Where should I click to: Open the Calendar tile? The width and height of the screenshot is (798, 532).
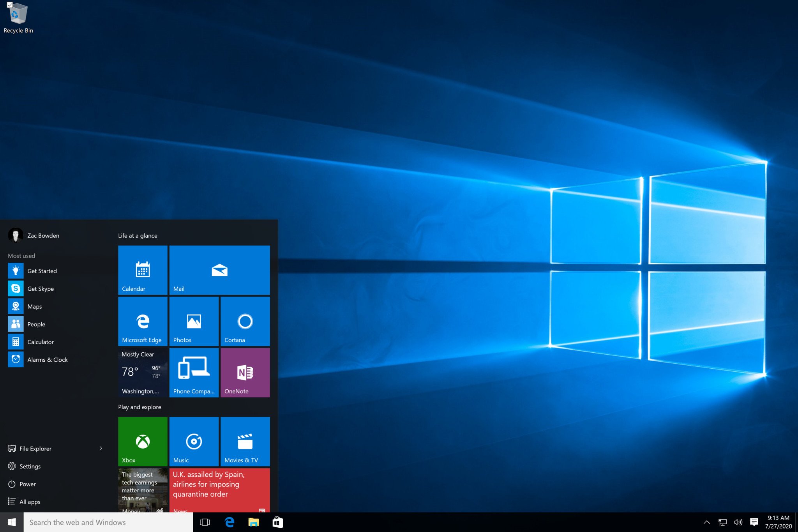coord(143,270)
